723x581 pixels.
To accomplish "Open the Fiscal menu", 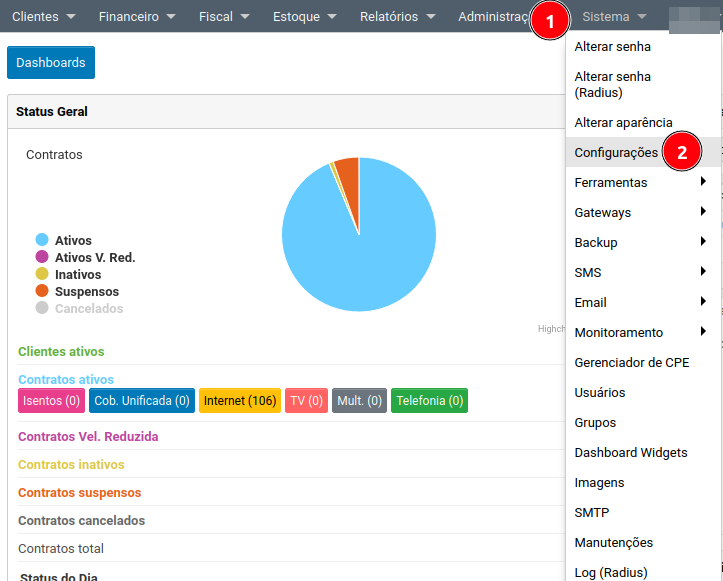I will point(223,16).
